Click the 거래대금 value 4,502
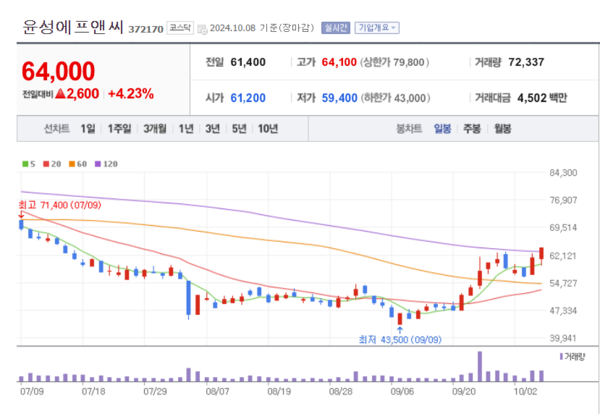 click(532, 98)
